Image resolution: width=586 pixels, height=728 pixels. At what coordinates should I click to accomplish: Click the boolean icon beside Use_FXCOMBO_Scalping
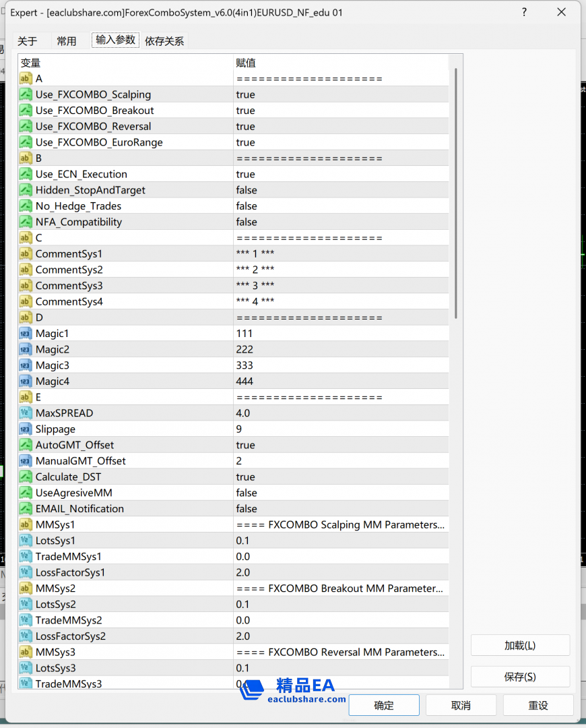[26, 94]
